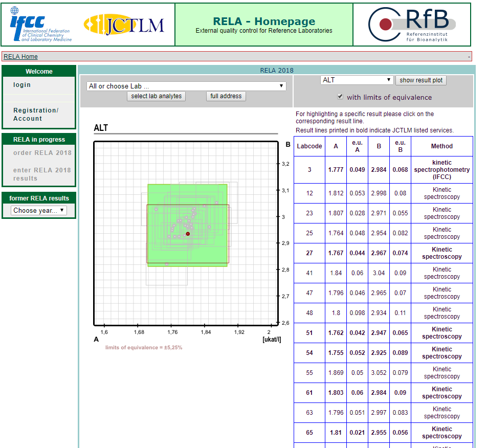
Task: Click the A value 1.755 for Labcode 54
Action: 336,353
